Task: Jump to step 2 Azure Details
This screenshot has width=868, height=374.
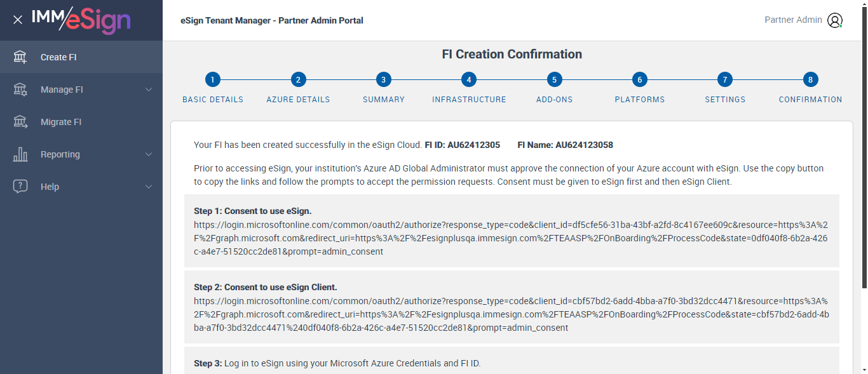Action: pos(298,80)
